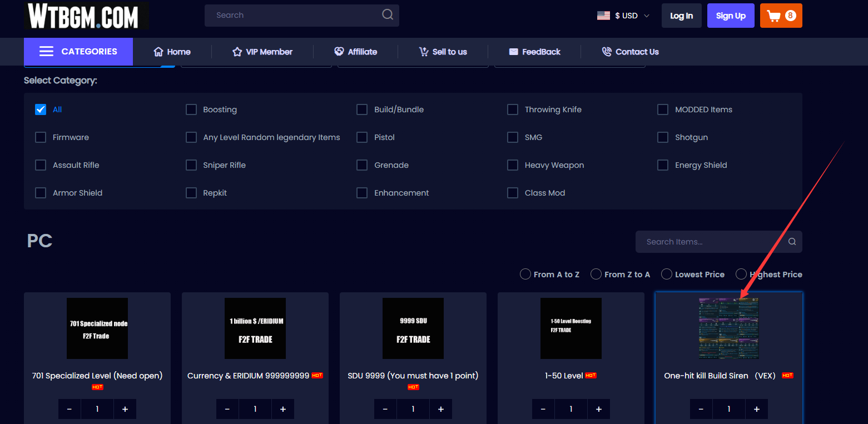This screenshot has width=868, height=424.
Task: Decrease quantity for Currency & ERIDIUM
Action: coord(227,409)
